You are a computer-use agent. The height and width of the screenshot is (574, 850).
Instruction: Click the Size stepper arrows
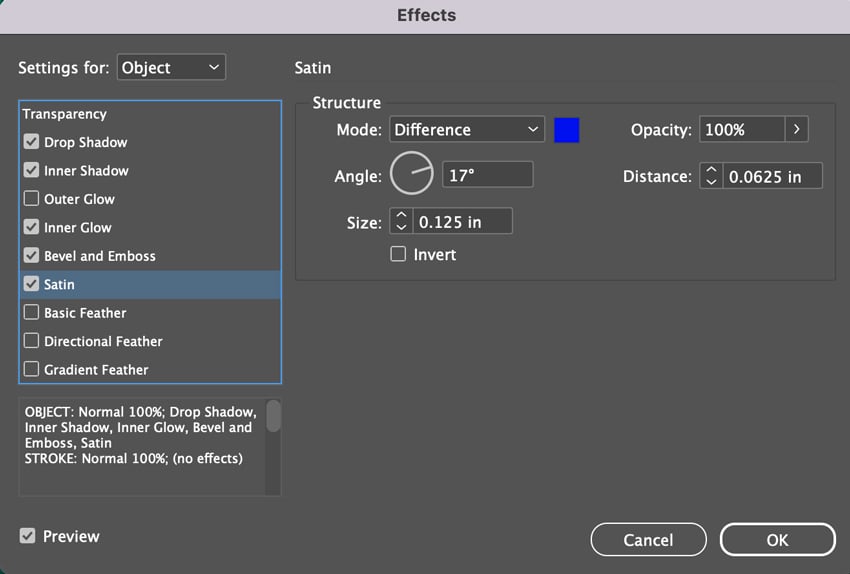[401, 221]
